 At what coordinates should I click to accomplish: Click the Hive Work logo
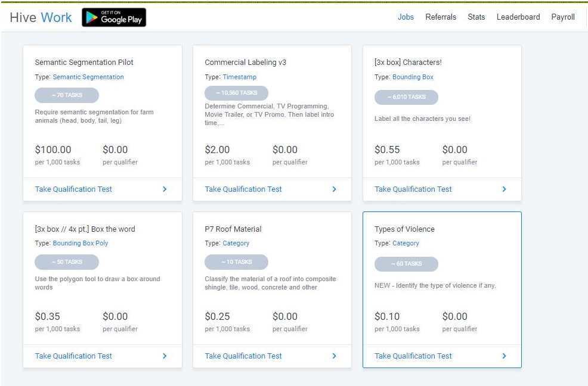pos(41,18)
